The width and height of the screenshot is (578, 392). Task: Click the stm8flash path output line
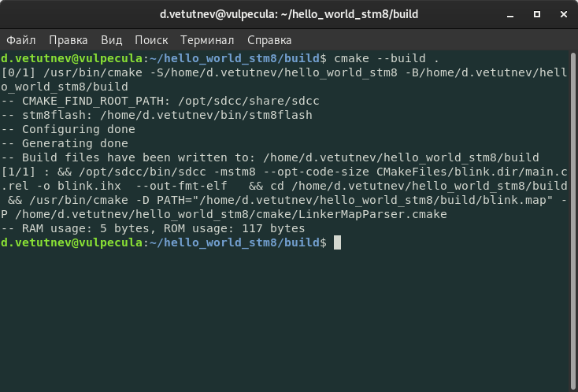[x=157, y=115]
